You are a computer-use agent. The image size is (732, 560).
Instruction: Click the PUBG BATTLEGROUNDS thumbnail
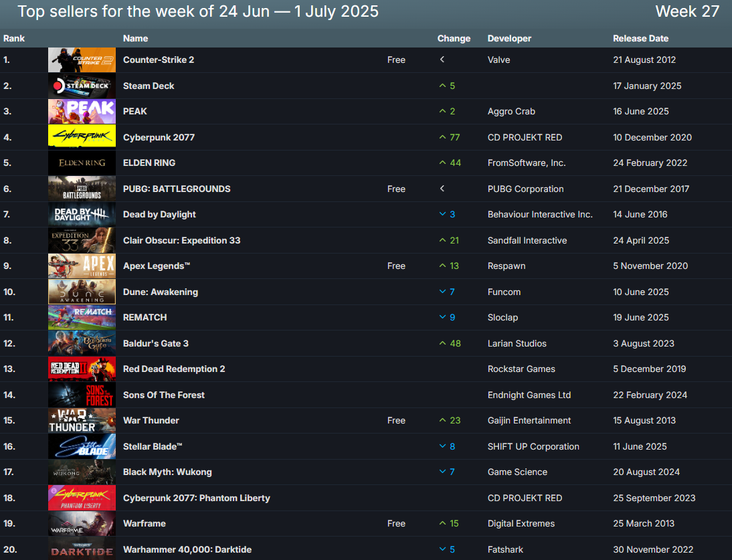click(82, 189)
